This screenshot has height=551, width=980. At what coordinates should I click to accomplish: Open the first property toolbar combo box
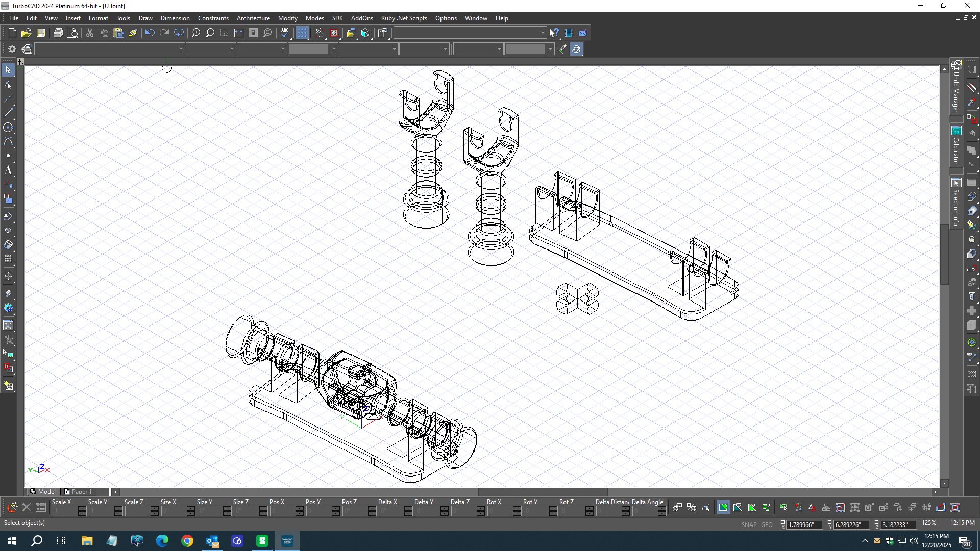(109, 49)
